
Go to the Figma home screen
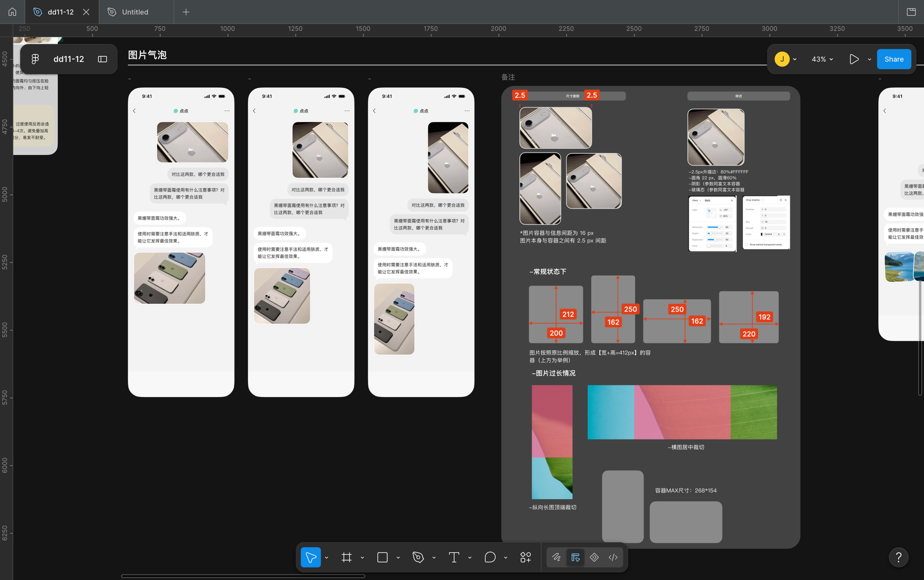tap(12, 12)
